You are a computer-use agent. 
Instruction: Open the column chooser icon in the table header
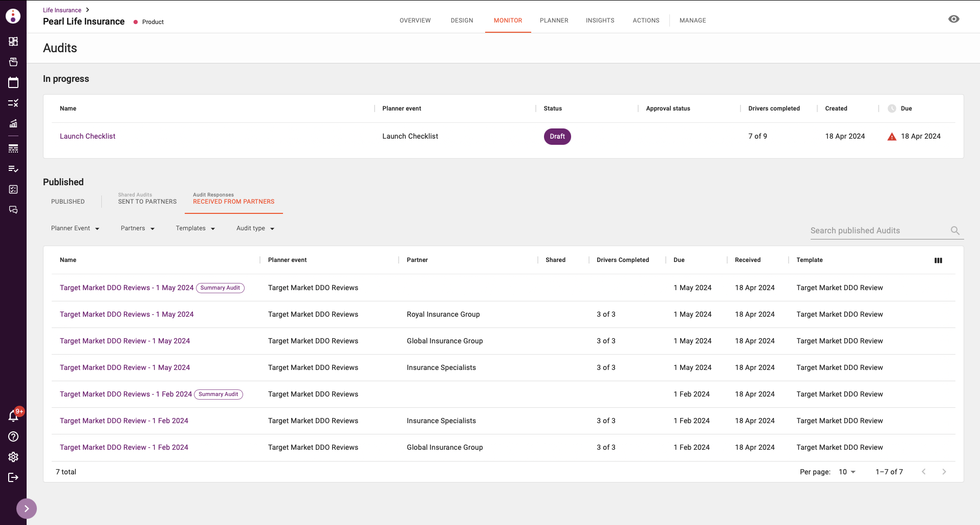[x=938, y=260]
